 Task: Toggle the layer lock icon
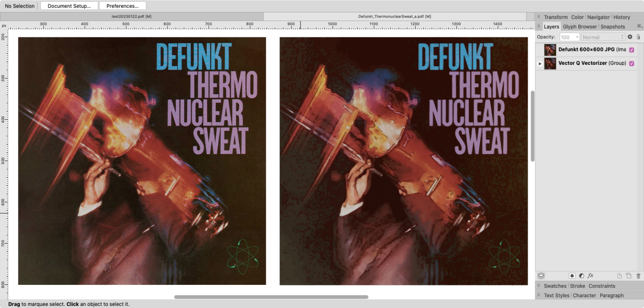638,37
